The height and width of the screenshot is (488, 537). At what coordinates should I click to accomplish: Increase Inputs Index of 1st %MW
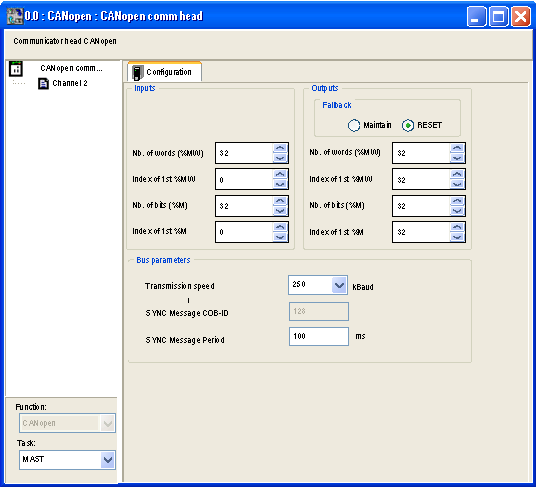coord(280,174)
